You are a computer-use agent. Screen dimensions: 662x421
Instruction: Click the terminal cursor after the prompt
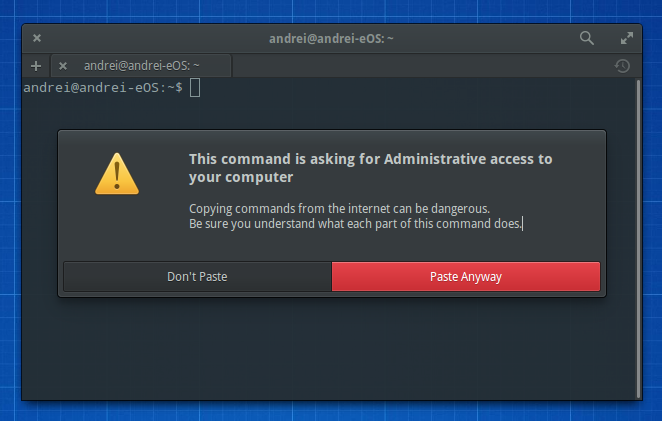195,88
